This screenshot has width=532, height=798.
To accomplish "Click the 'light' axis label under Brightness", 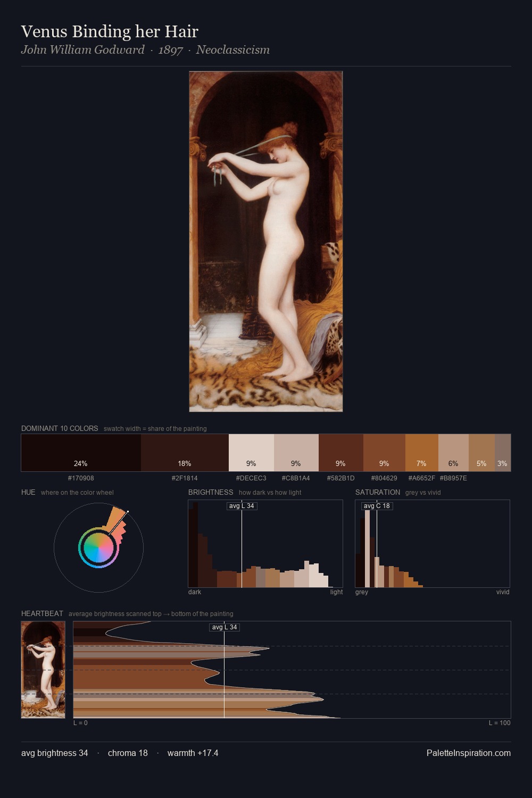I will pyautogui.click(x=336, y=592).
